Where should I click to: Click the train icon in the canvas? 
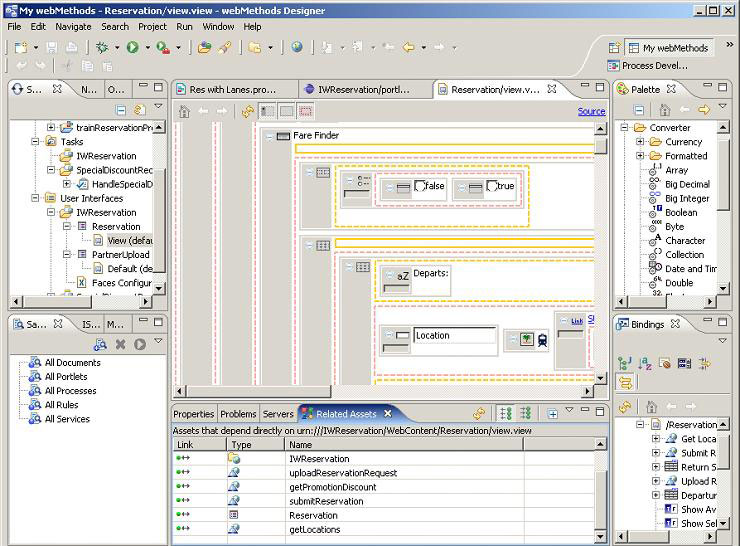(541, 340)
